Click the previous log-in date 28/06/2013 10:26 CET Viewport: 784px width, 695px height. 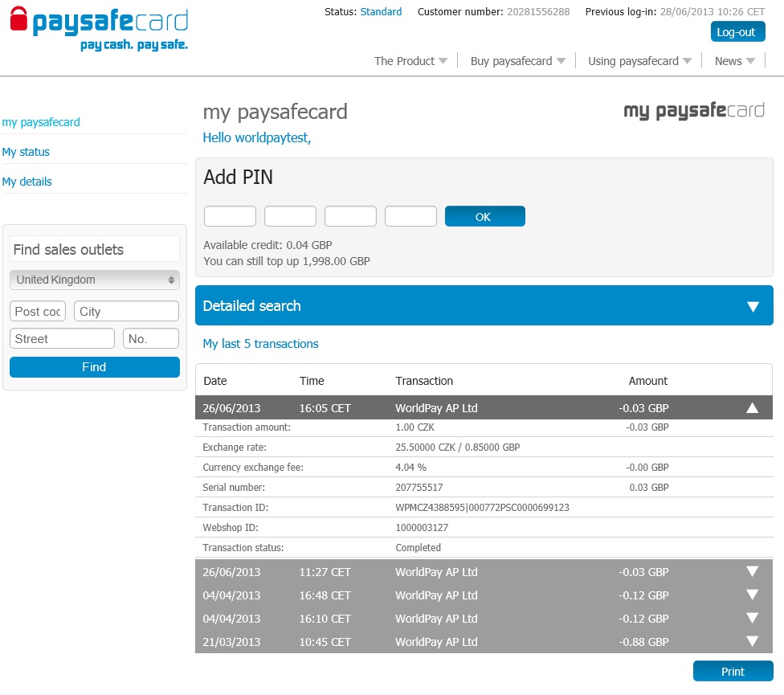tap(713, 11)
